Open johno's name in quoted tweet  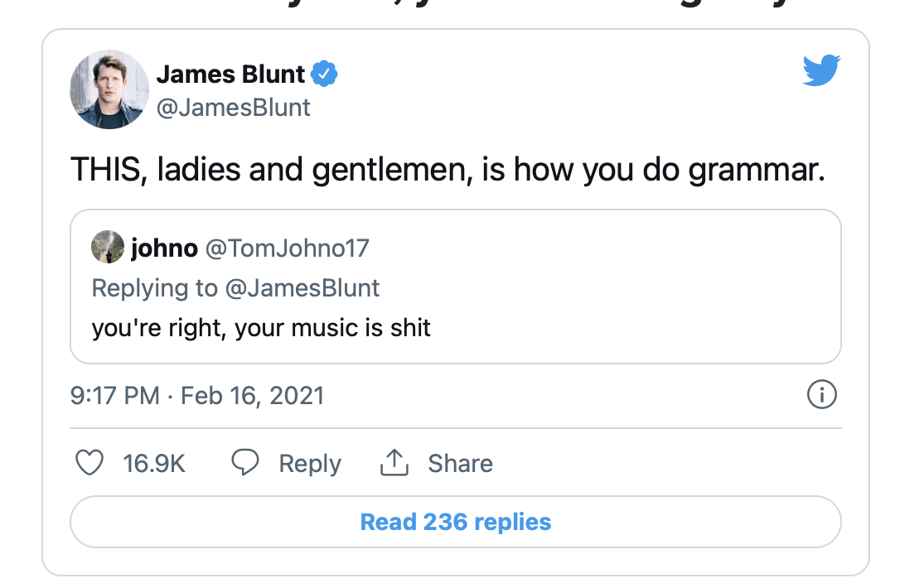pos(164,248)
